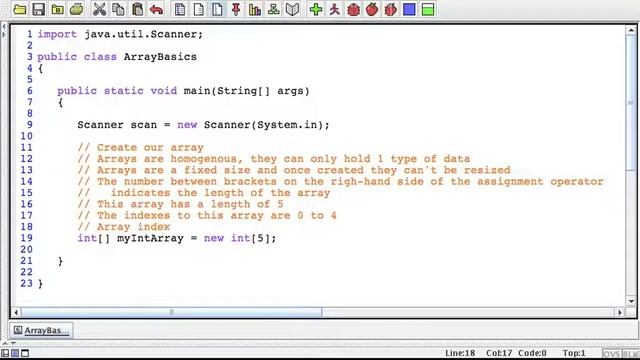640x360 pixels.
Task: Click the int[] myIntArray declaration line
Action: pyautogui.click(x=177, y=238)
